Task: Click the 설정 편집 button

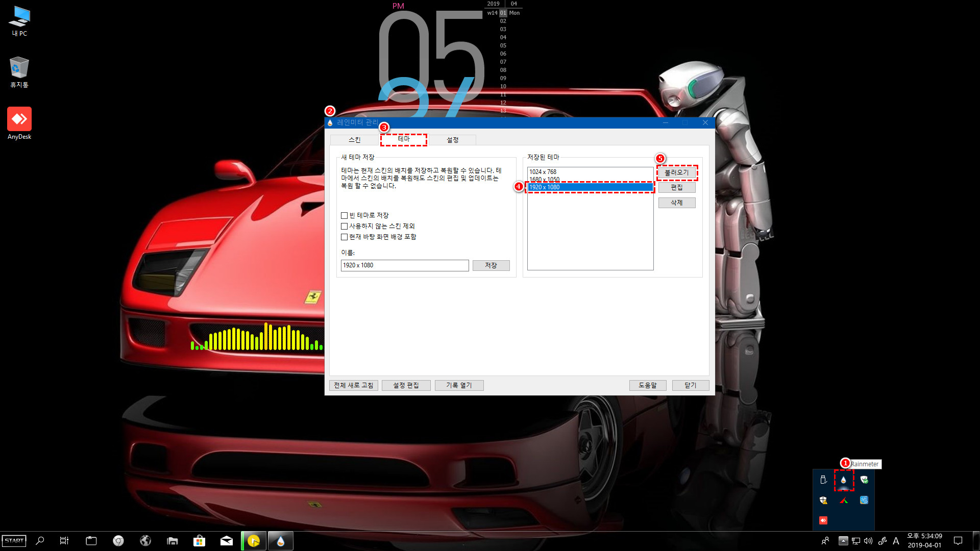Action: point(406,386)
